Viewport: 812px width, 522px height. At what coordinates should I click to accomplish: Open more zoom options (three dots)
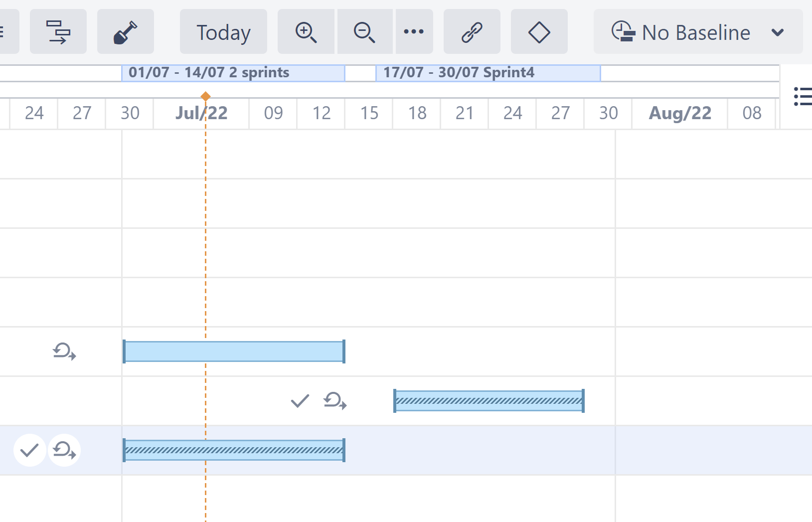[414, 32]
